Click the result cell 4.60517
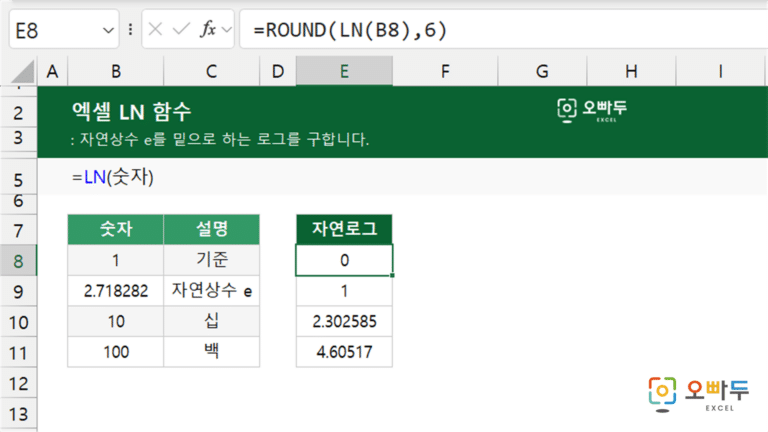Screen dimensions: 768x432 (x=344, y=352)
